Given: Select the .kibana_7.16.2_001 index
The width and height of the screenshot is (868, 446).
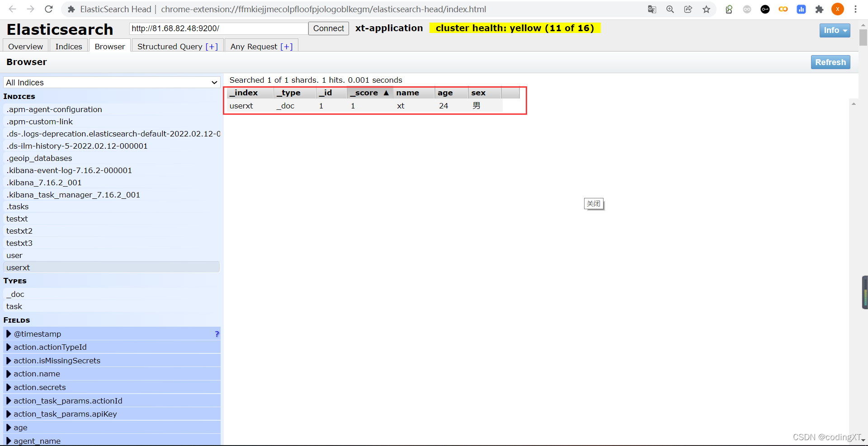Looking at the screenshot, I should tap(112, 183).
